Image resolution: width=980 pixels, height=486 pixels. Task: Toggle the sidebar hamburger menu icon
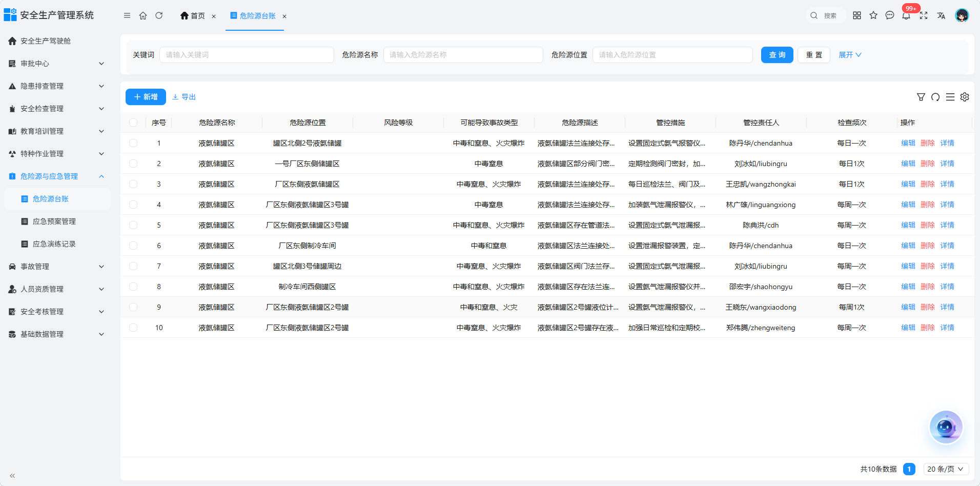[127, 16]
